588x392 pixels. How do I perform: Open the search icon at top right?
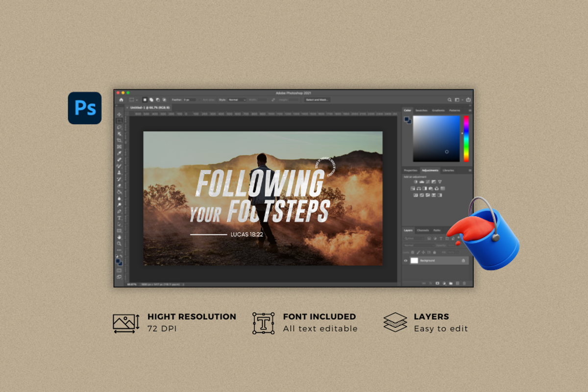(449, 99)
